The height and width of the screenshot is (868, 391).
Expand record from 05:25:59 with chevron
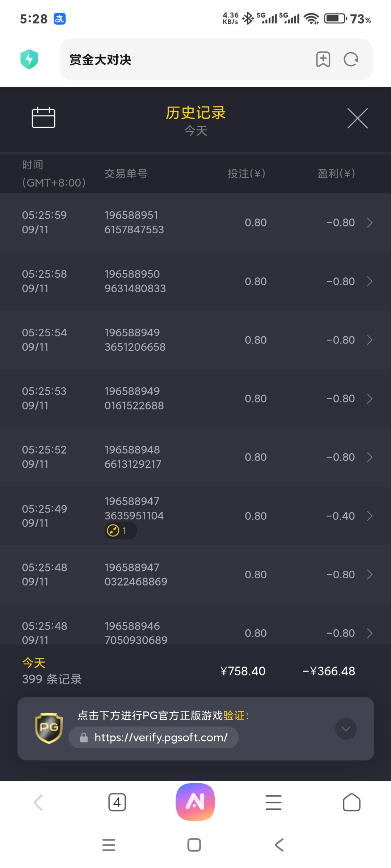pyautogui.click(x=369, y=222)
